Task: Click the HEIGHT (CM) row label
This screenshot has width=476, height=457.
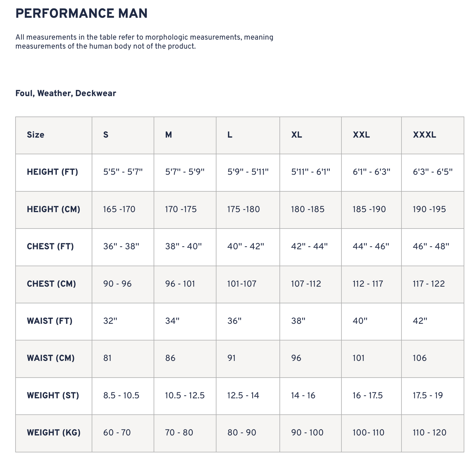Action: coord(53,209)
